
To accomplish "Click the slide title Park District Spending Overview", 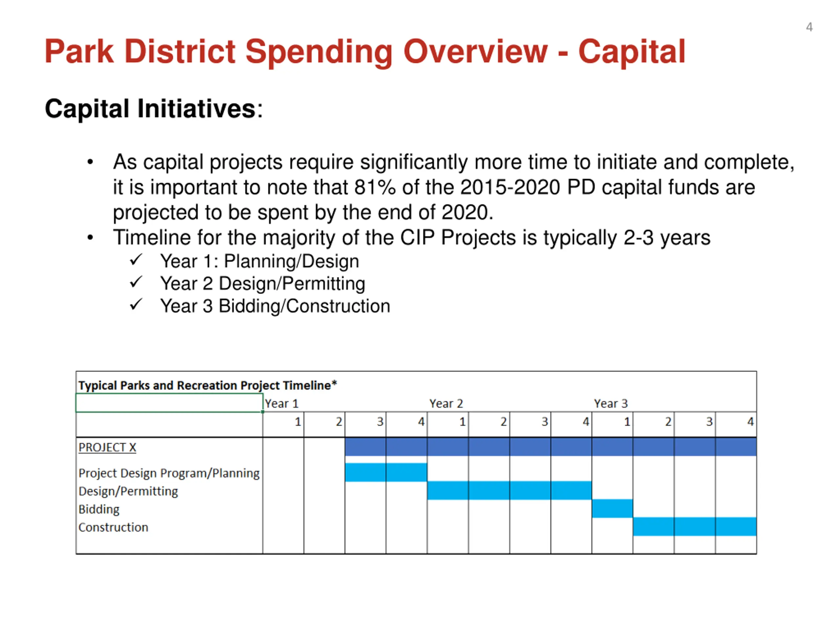I will tap(365, 52).
